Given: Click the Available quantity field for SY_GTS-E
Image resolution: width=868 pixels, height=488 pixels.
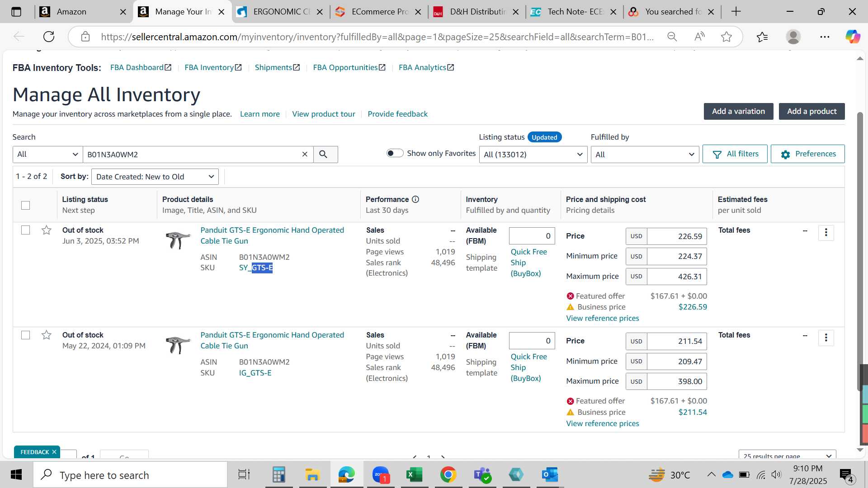Looking at the screenshot, I should [x=532, y=236].
